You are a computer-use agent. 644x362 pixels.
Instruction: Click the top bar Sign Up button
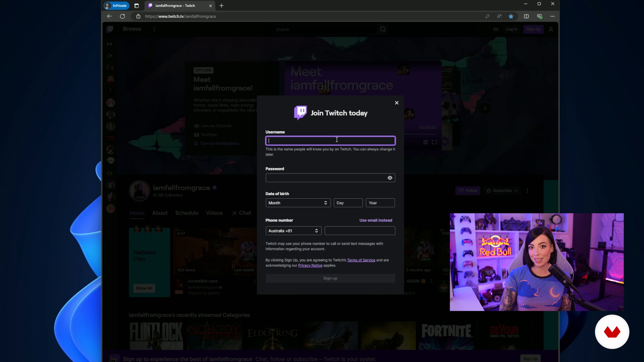click(x=533, y=29)
